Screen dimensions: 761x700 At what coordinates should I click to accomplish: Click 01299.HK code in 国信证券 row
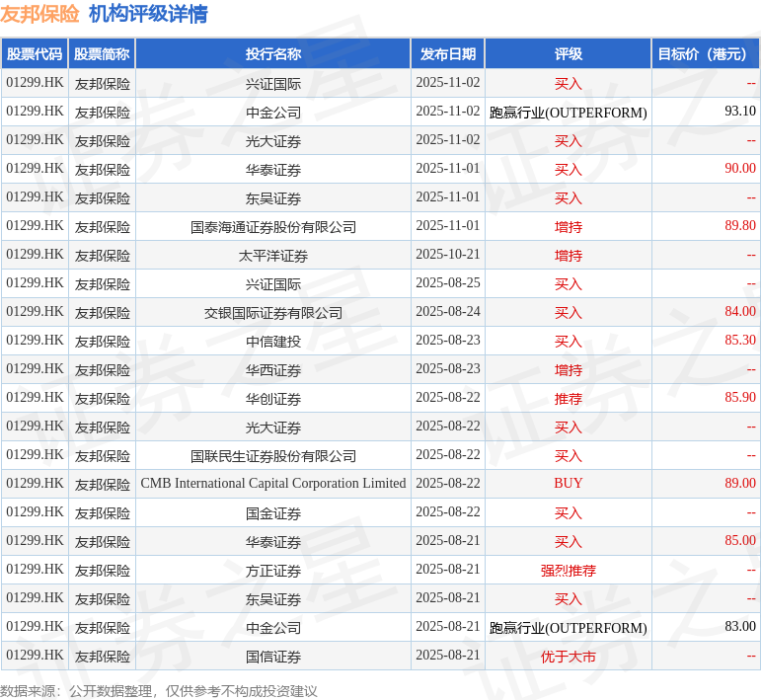pyautogui.click(x=35, y=656)
